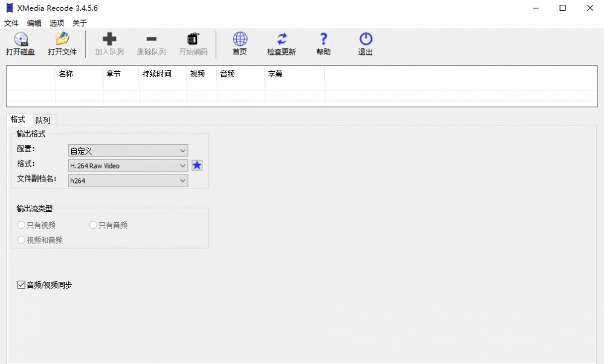
Task: Open the 选项 menu
Action: click(56, 23)
